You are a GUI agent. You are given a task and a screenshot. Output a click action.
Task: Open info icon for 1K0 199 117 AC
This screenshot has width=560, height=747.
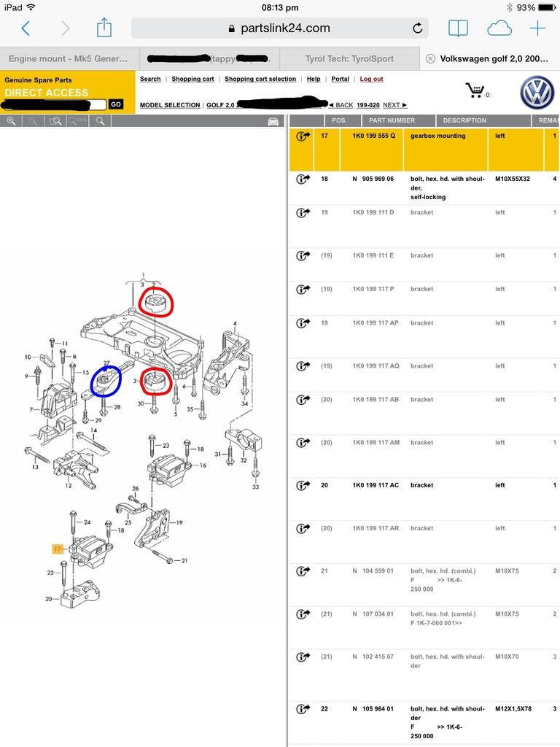[303, 485]
